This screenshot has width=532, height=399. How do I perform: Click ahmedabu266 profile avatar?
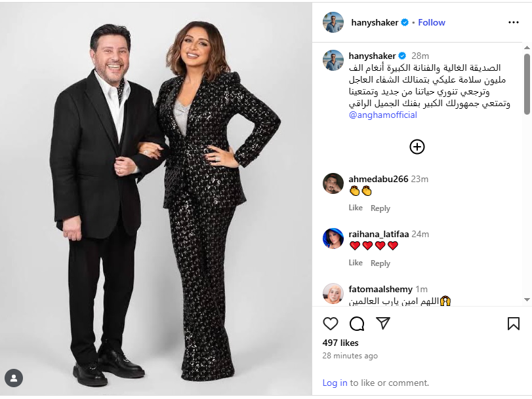pos(333,183)
